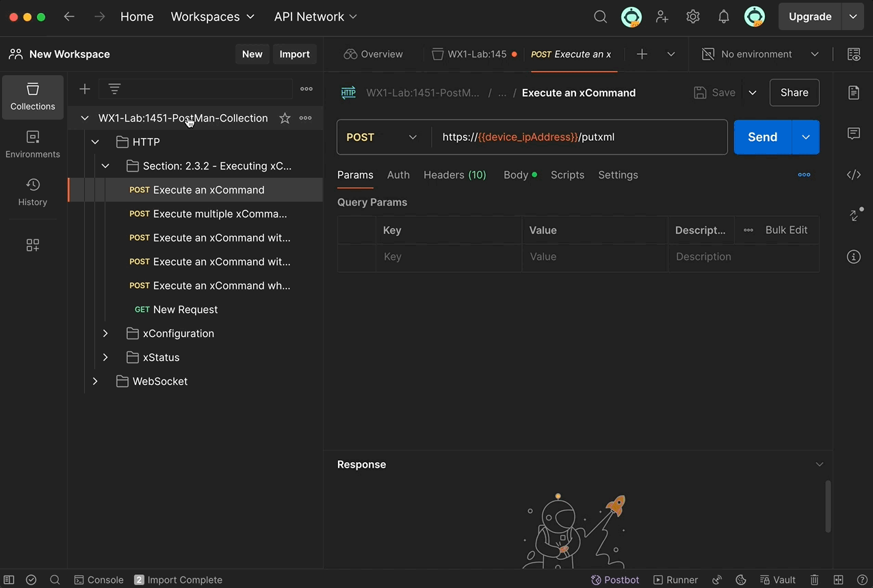This screenshot has width=873, height=588.
Task: Toggle the sidebar from the status bar
Action: [x=9, y=580]
